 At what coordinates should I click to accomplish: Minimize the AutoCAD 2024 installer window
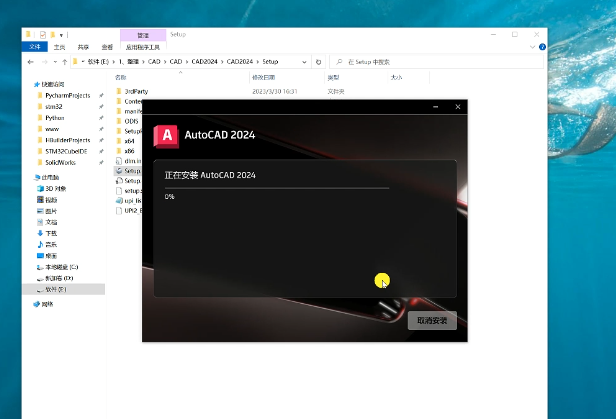pos(435,107)
